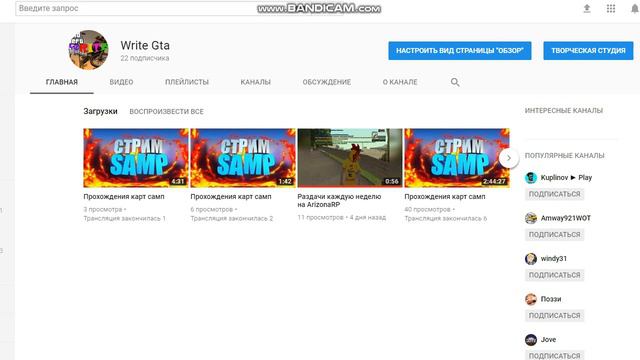The width and height of the screenshot is (640, 360).
Task: Show next videos with the carousel arrow
Action: 509,158
